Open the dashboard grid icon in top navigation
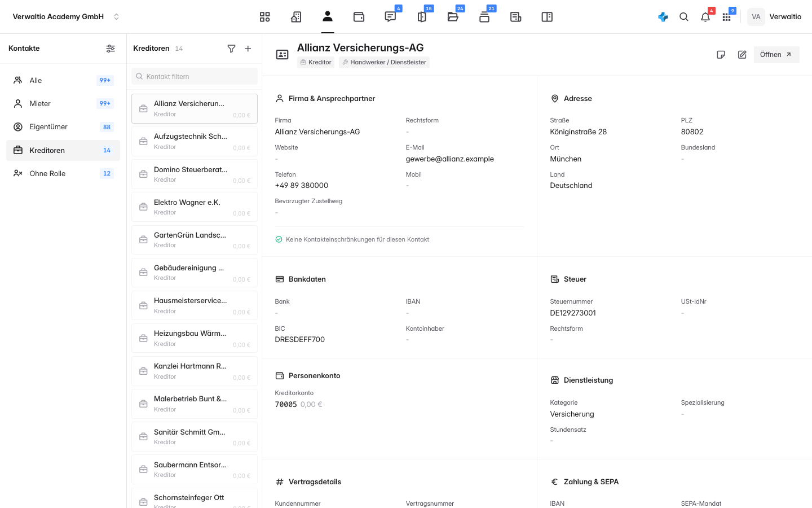The image size is (812, 508). click(265, 17)
